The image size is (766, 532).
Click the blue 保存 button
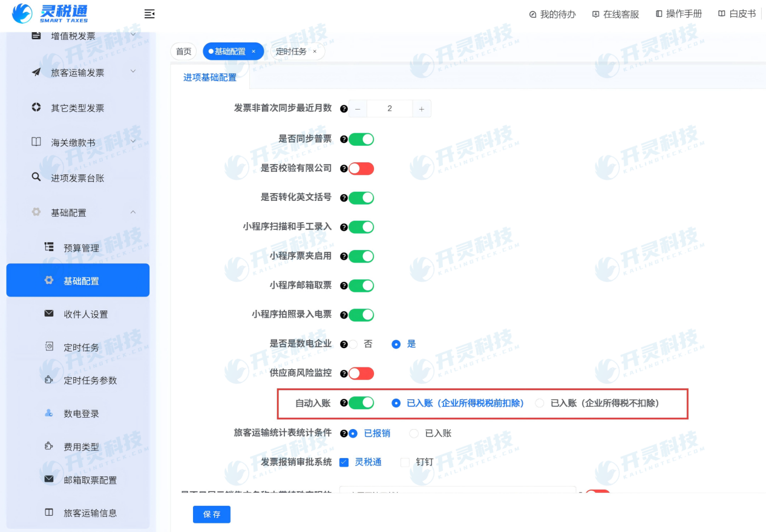pos(212,514)
